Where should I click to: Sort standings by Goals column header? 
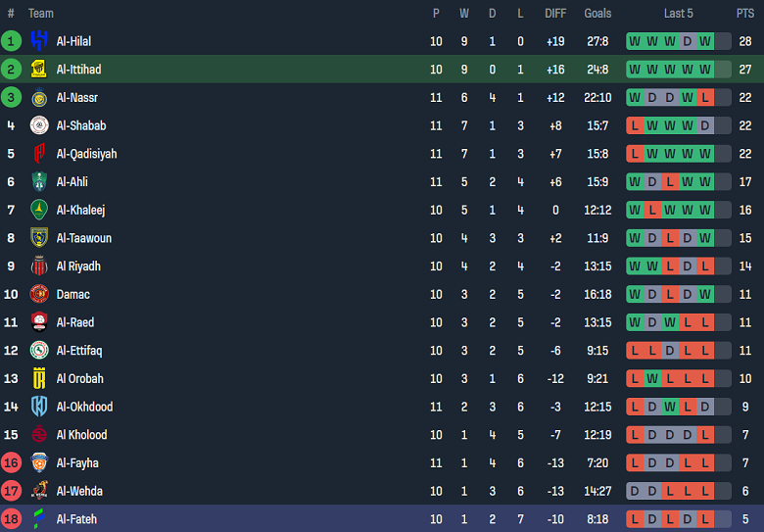coord(597,14)
